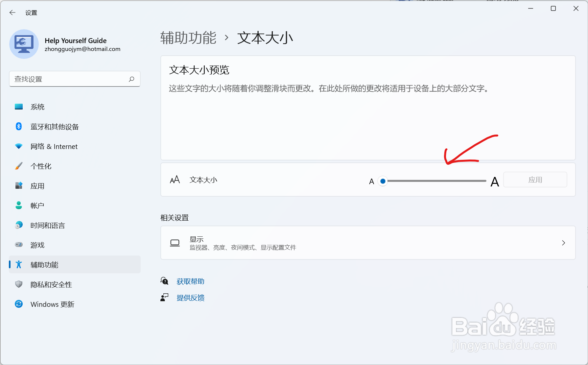The width and height of the screenshot is (588, 365).
Task: Click the 获取帮助 help bubble icon
Action: coord(164,281)
